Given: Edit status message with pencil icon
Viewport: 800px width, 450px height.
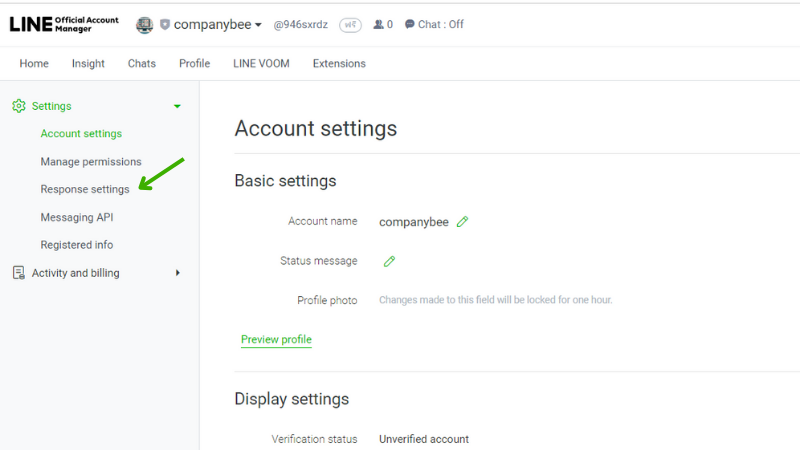Looking at the screenshot, I should [389, 261].
